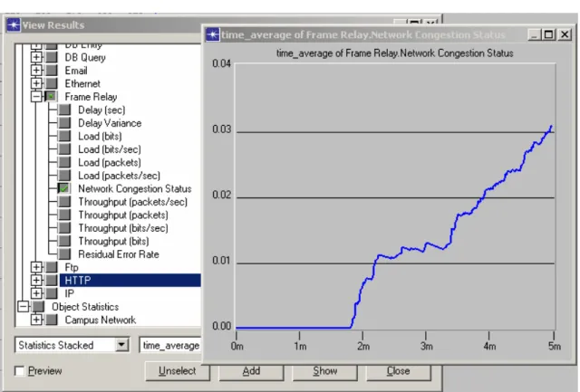Check the Residual Error Rate box
This screenshot has height=392, width=580.
(x=64, y=254)
